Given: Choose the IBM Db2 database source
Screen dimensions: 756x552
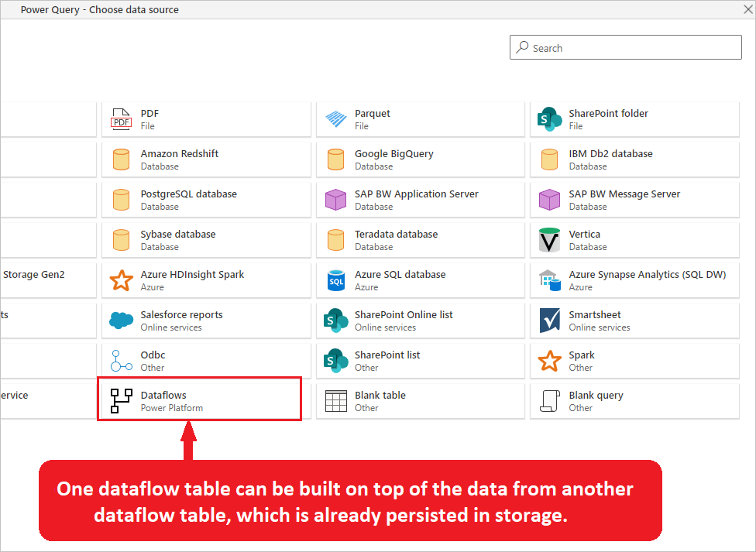Looking at the screenshot, I should (634, 159).
